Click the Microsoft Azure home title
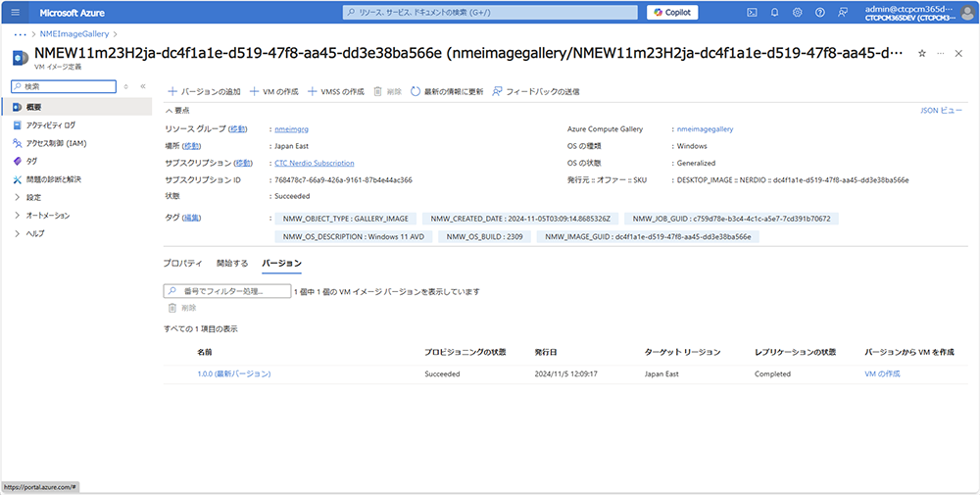 pyautogui.click(x=72, y=13)
